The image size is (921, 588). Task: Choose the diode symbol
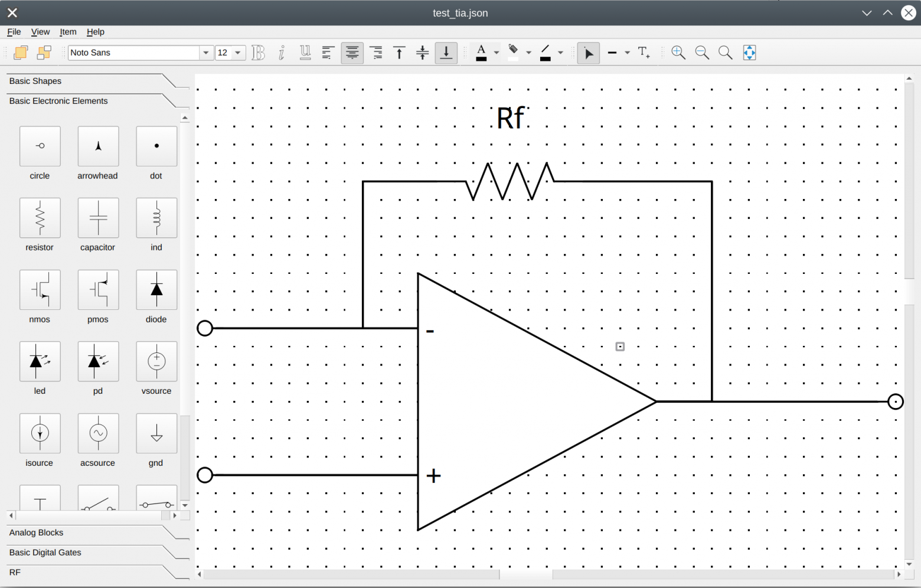(156, 290)
